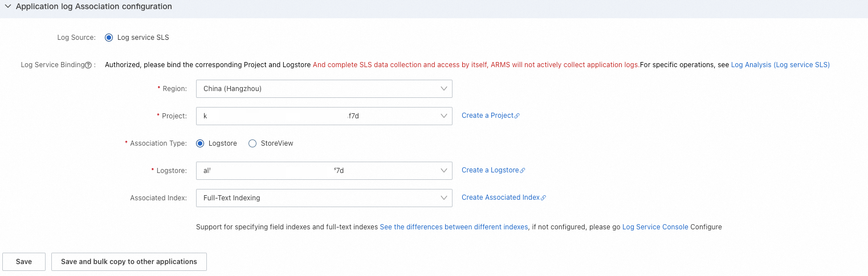Click external link icon beside Create Associated Index

[x=543, y=197]
